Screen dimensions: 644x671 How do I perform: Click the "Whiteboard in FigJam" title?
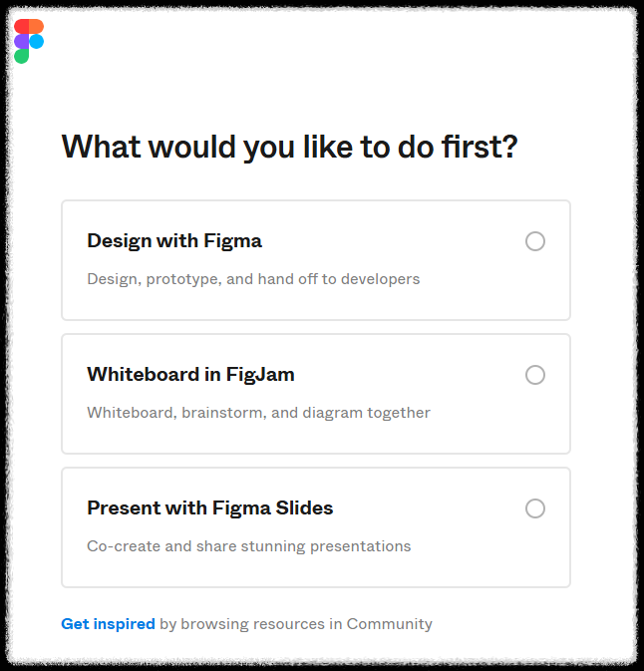pos(190,375)
